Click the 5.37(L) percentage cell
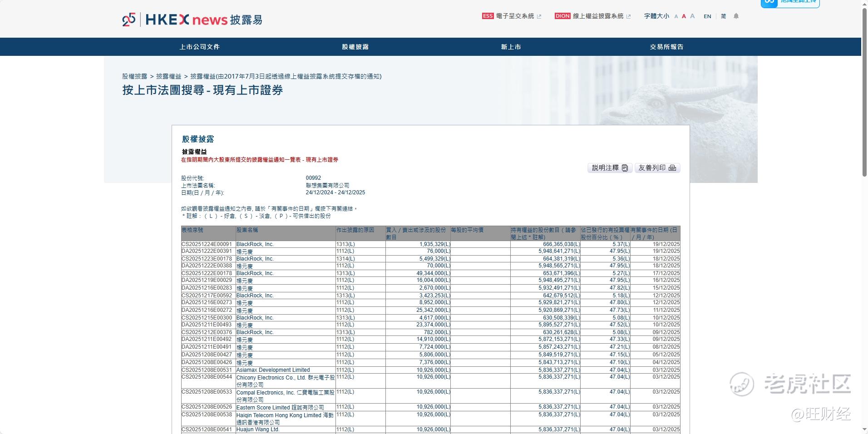This screenshot has width=868, height=434. (x=621, y=244)
